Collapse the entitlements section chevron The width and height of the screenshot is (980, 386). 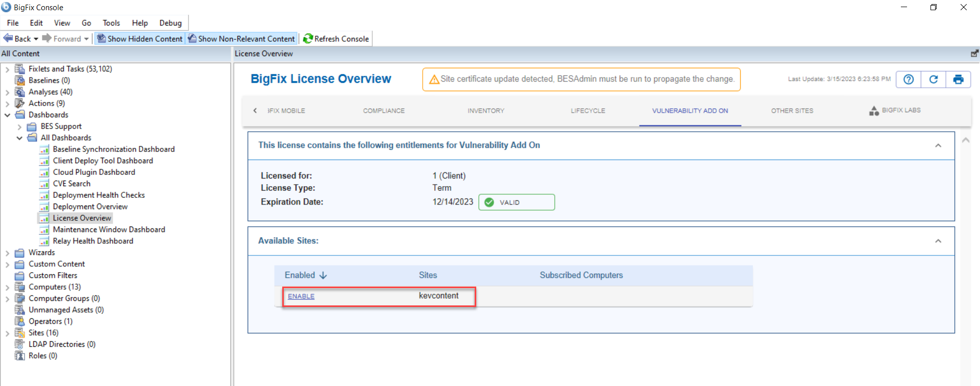pos(938,146)
